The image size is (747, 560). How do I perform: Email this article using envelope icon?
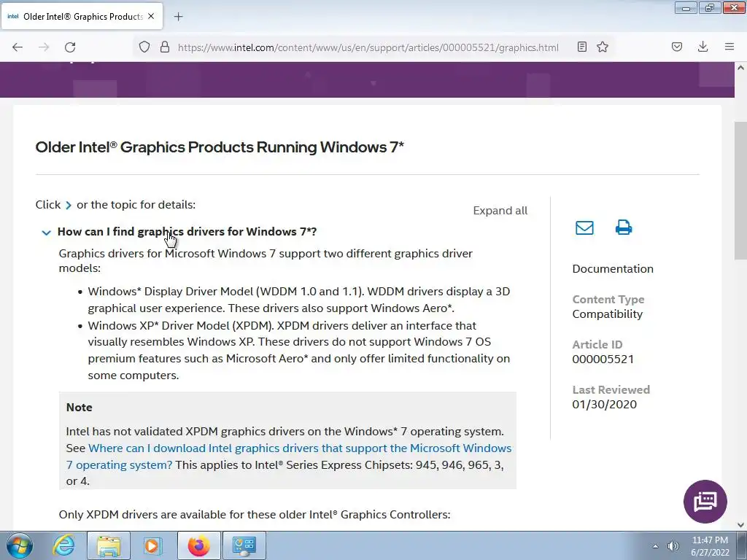(584, 227)
